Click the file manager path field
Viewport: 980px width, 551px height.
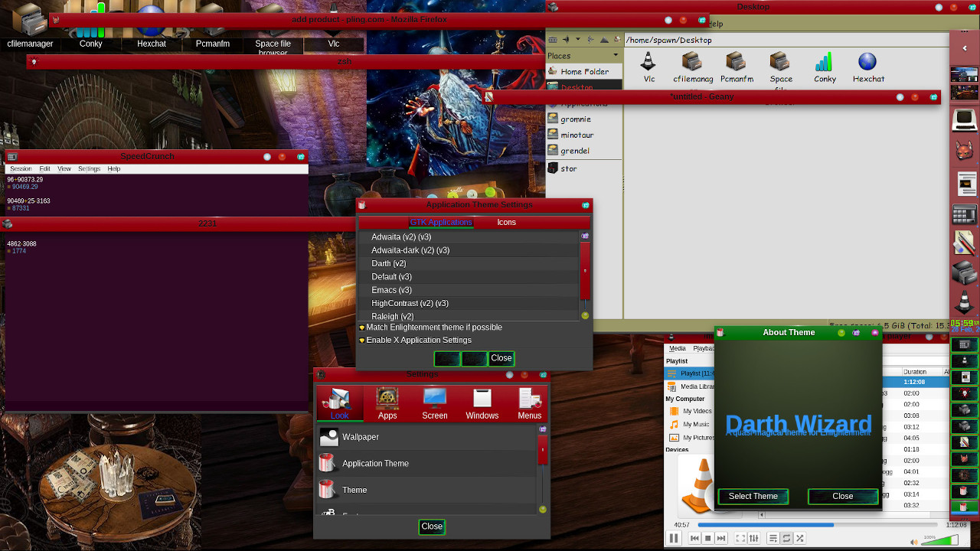(x=786, y=40)
